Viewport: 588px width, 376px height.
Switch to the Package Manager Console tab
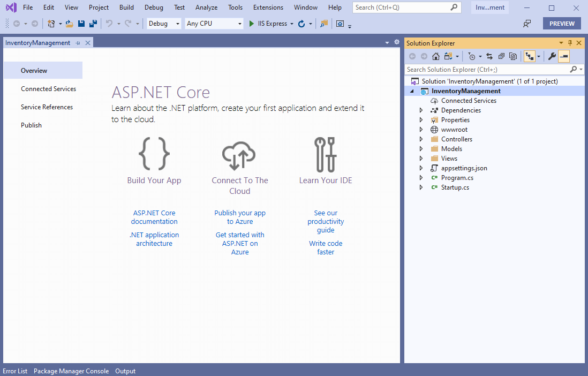click(x=71, y=371)
